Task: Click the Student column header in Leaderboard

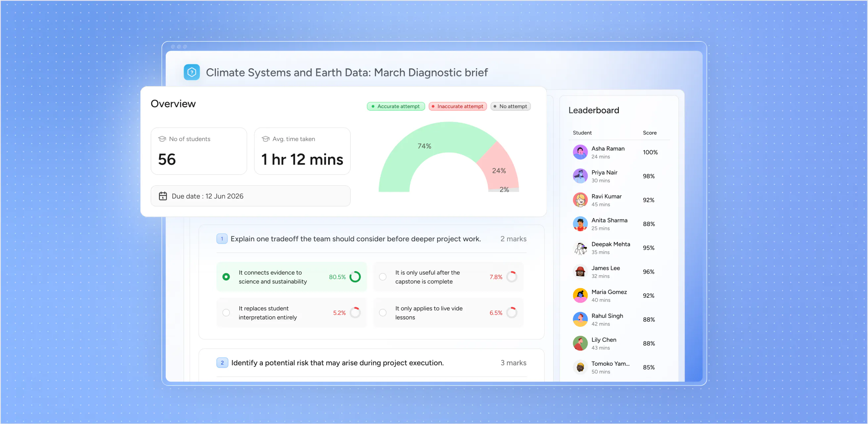Action: click(x=582, y=133)
